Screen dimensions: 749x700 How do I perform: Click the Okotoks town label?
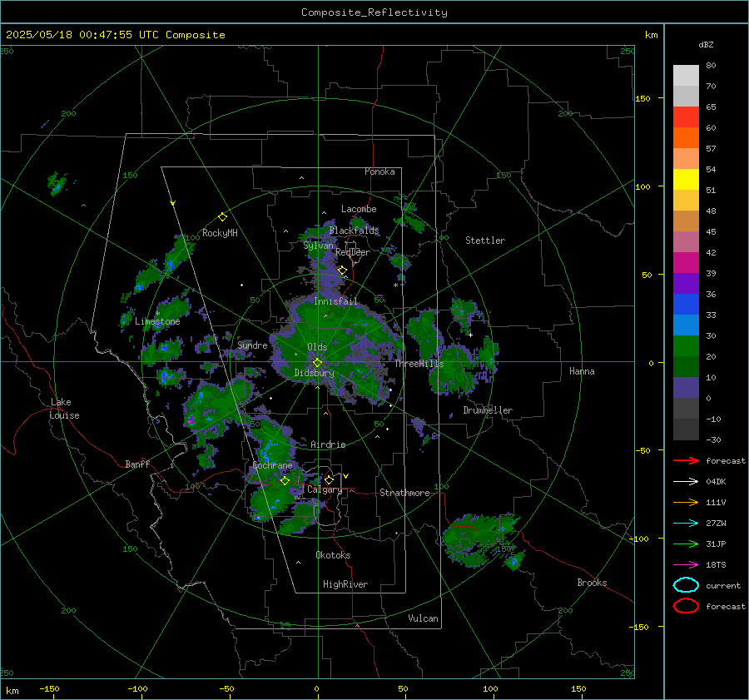333,555
